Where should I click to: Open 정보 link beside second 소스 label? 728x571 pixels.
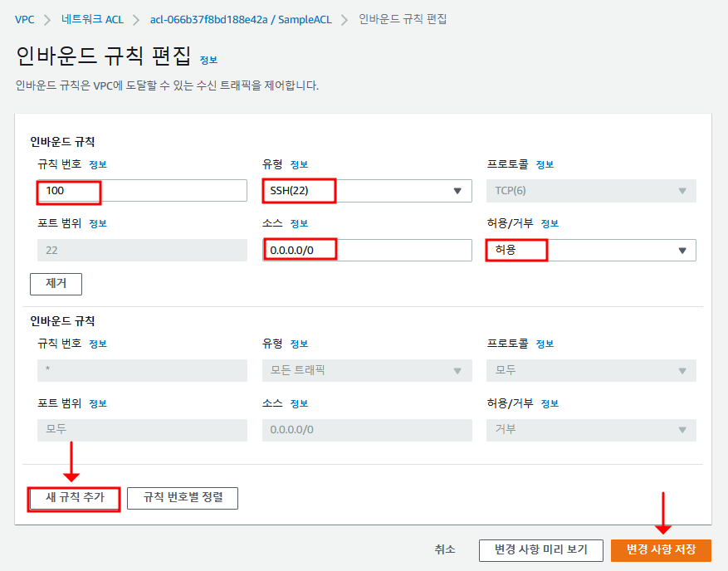point(299,403)
